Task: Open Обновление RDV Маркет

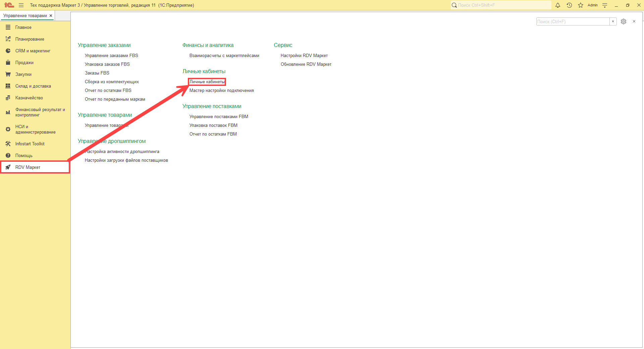Action: 306,64
